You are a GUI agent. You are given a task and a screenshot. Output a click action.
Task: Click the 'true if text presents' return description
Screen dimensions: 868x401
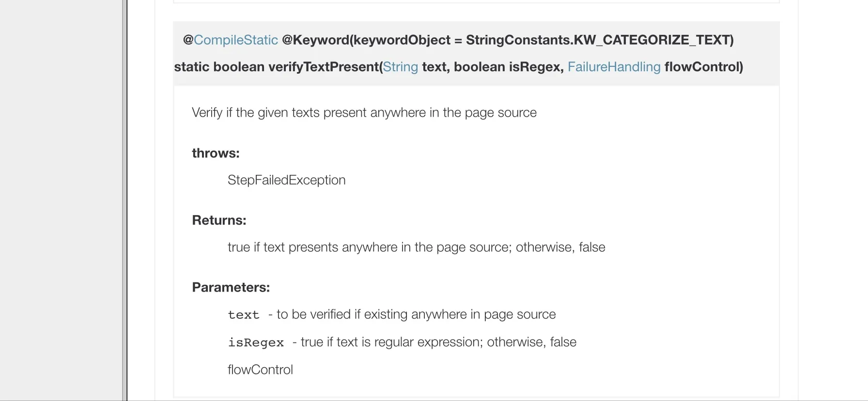416,247
